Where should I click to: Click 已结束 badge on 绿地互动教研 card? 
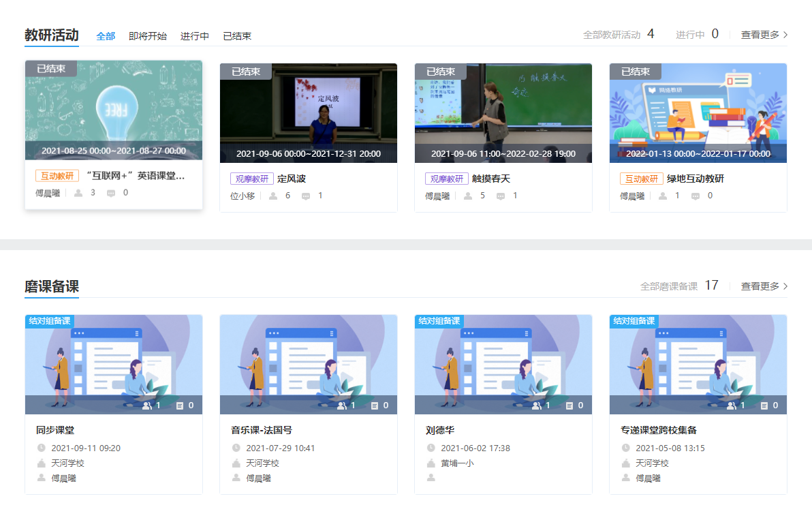636,72
